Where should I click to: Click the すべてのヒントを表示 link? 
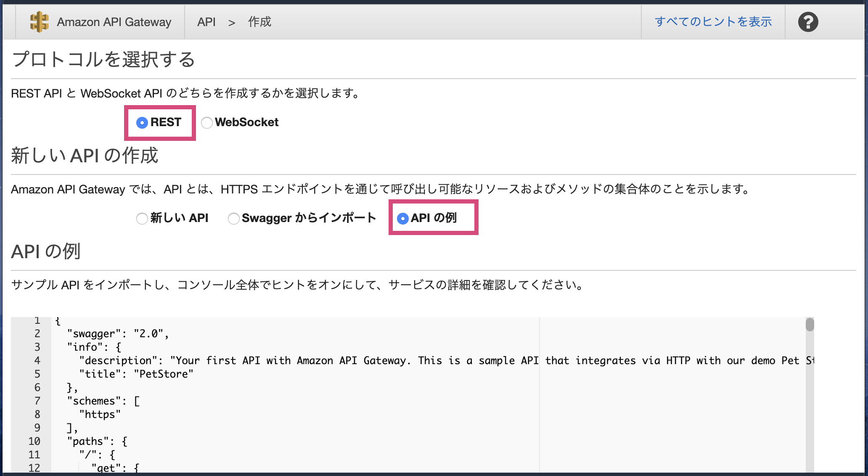(713, 22)
